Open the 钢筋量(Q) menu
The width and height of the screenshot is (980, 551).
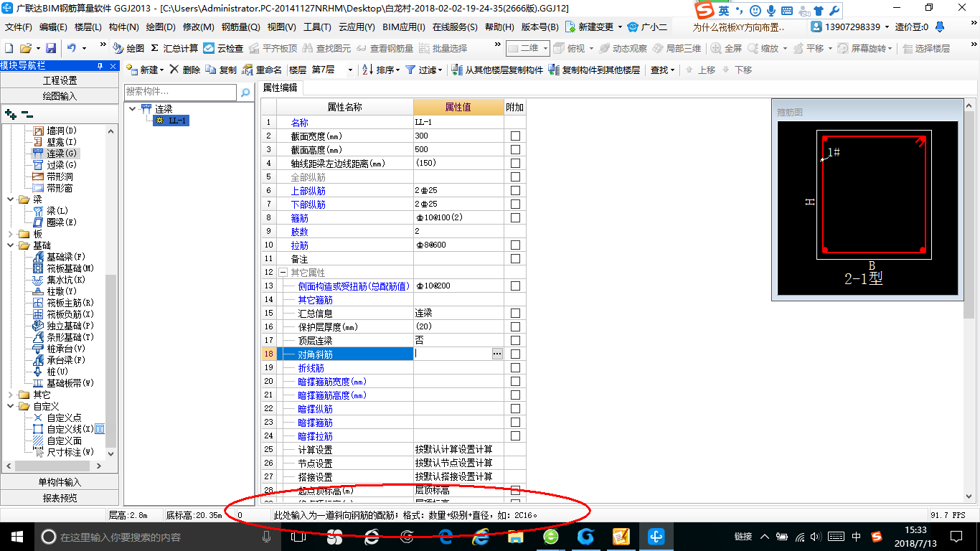[x=240, y=27]
